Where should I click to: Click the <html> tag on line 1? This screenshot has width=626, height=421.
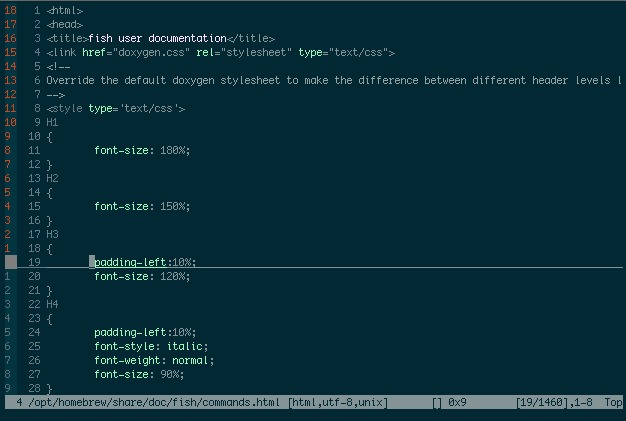pos(65,11)
